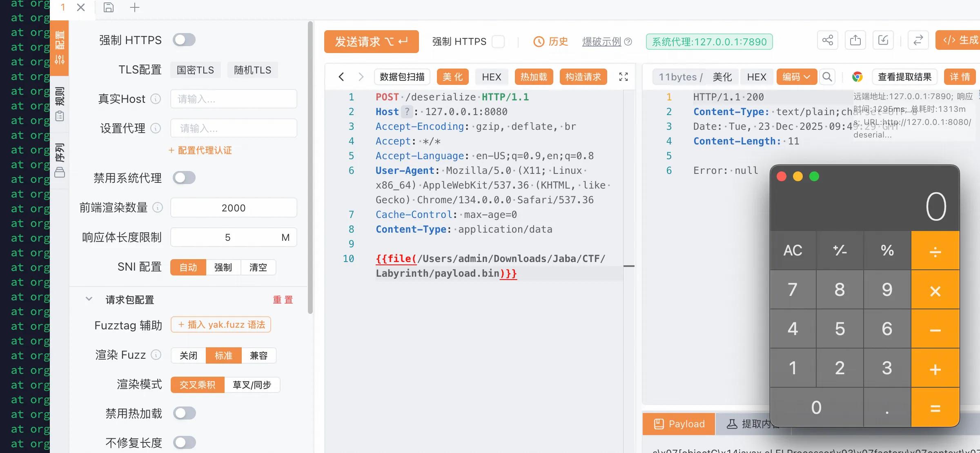Check the 强制 HTTPS checkbox near send button
Image resolution: width=980 pixels, height=453 pixels.
[x=498, y=42]
